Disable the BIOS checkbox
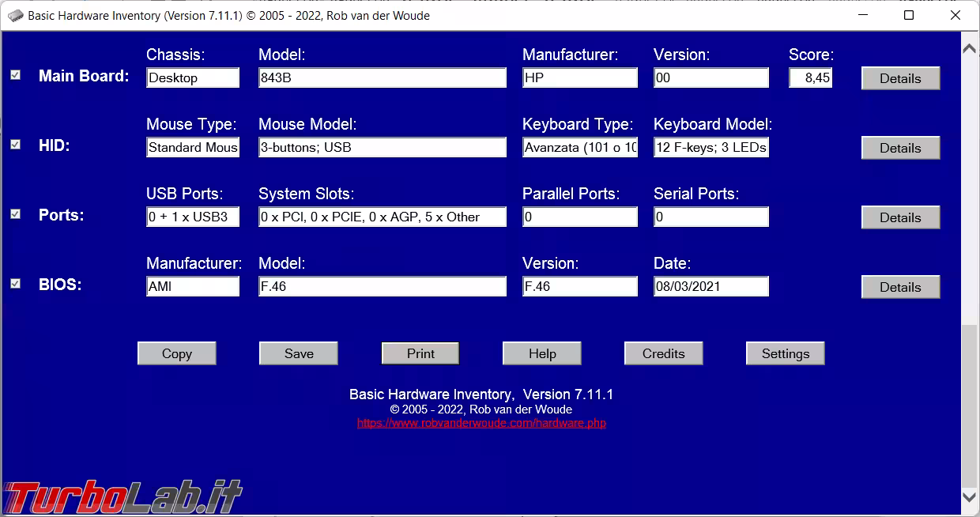The image size is (980, 517). [15, 284]
